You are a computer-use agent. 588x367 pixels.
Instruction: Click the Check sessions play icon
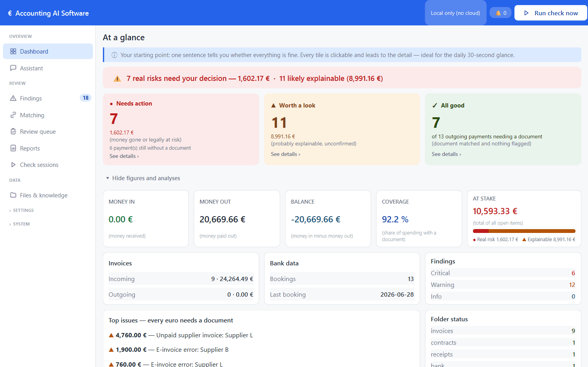coord(13,165)
